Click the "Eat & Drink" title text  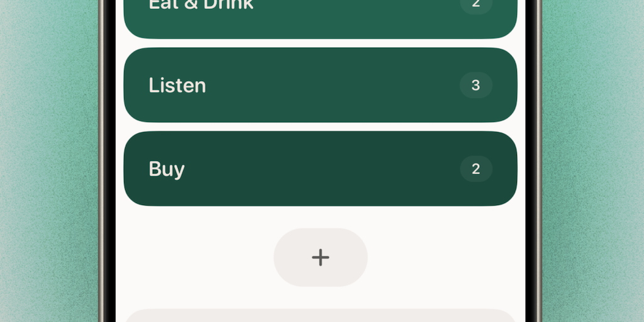point(201,5)
